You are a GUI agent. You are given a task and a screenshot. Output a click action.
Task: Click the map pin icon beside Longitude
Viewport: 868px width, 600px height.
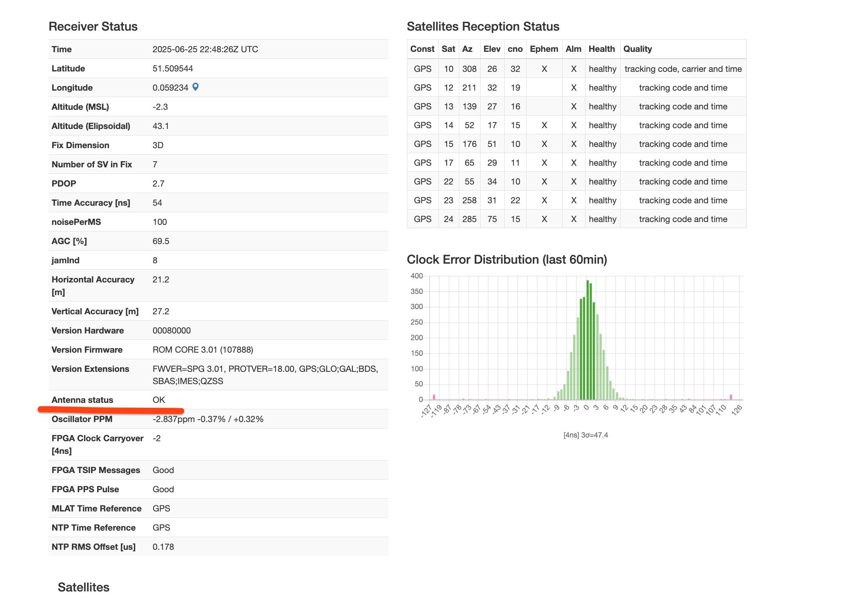point(196,87)
